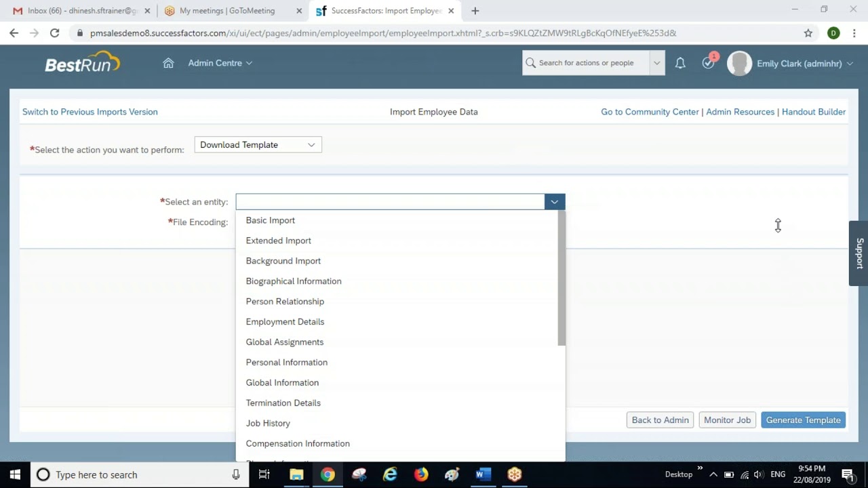Collapse the Select an entity dropdown arrow
Viewport: 868px width, 488px height.
point(554,201)
